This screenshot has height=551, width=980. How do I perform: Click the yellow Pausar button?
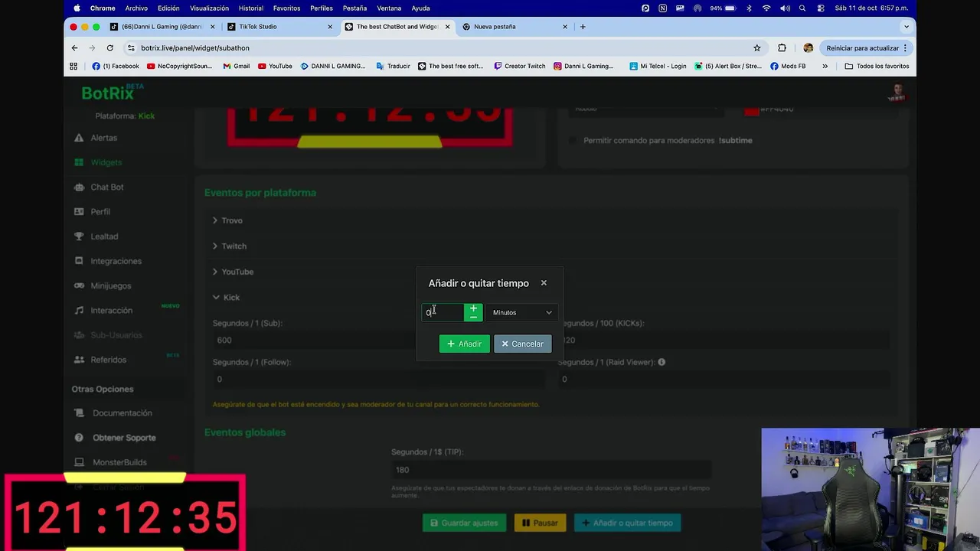540,523
